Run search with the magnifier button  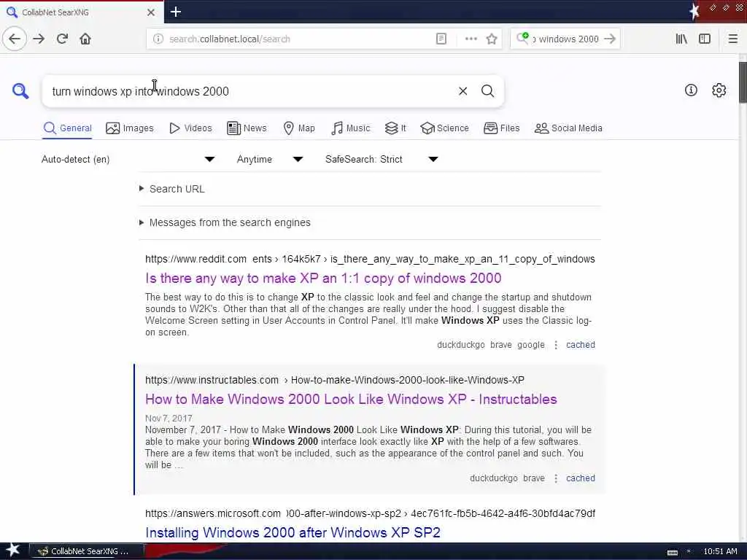click(487, 91)
